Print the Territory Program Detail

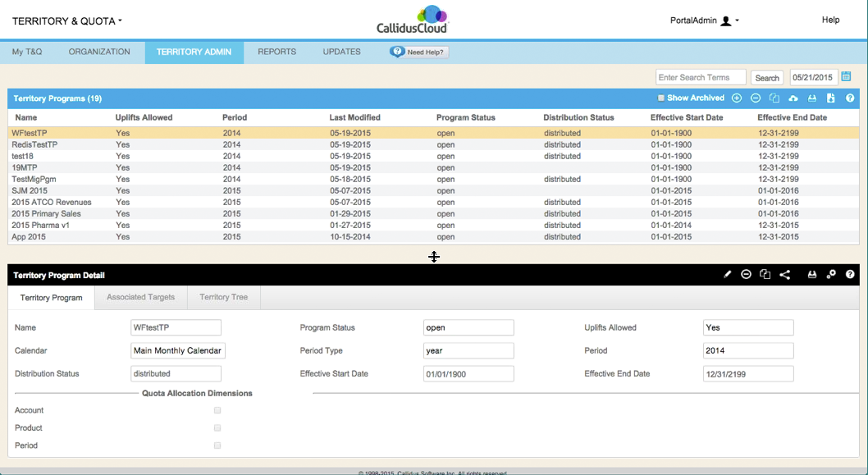812,274
